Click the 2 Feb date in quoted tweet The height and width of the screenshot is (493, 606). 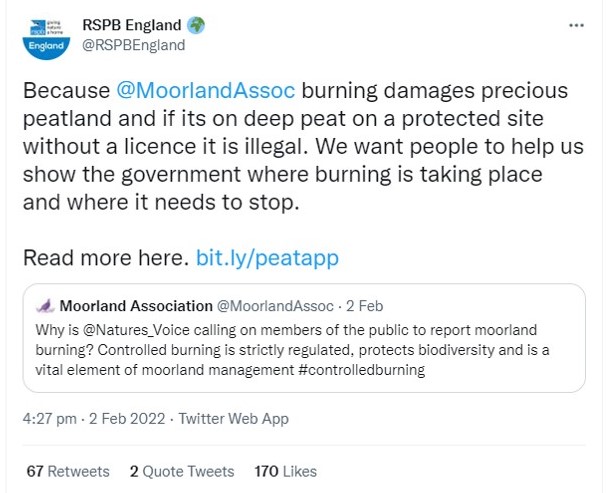363,305
